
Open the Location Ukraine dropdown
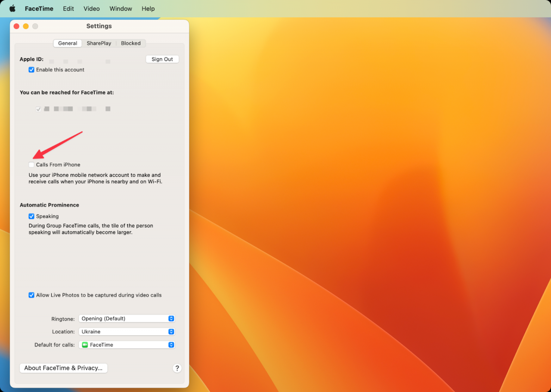[127, 332]
